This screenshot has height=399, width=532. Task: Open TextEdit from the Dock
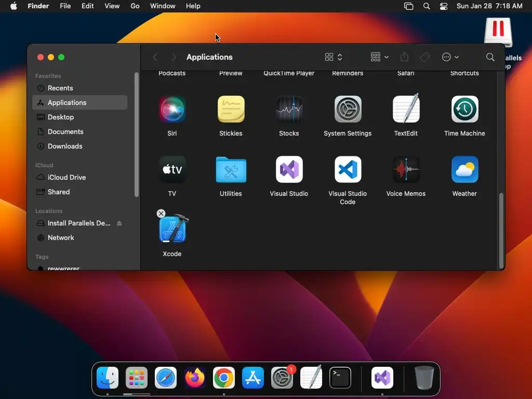coord(311,377)
